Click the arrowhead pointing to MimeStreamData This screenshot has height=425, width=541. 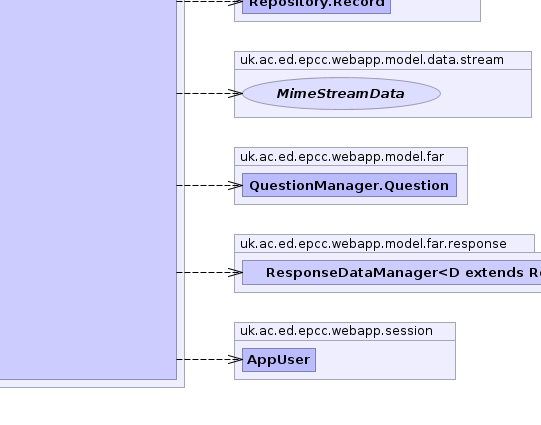236,93
